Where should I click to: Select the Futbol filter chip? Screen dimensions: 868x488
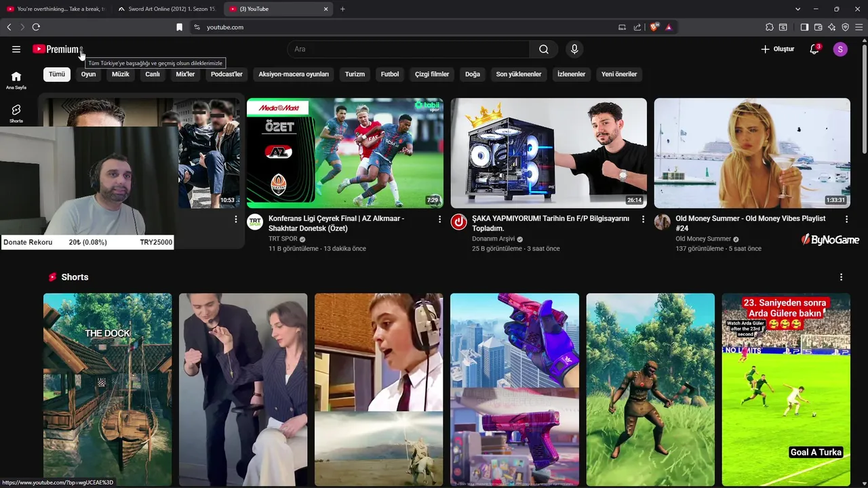390,74
